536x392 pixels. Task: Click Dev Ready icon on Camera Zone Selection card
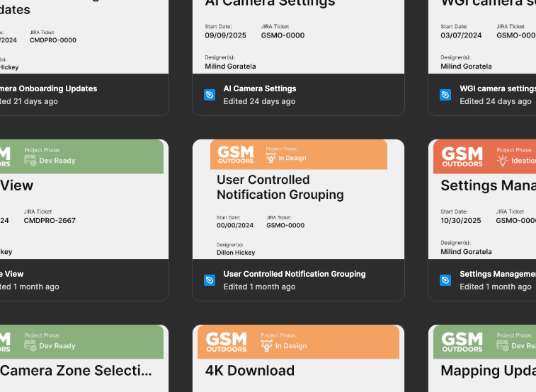[30, 345]
